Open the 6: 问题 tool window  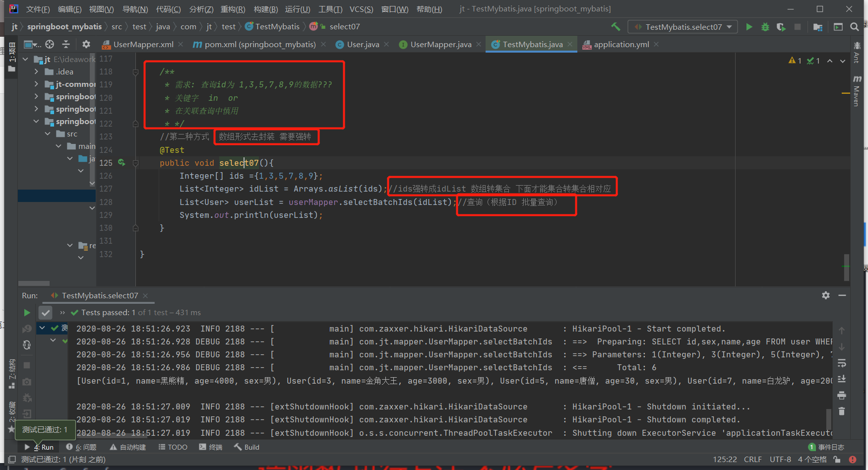(81, 447)
